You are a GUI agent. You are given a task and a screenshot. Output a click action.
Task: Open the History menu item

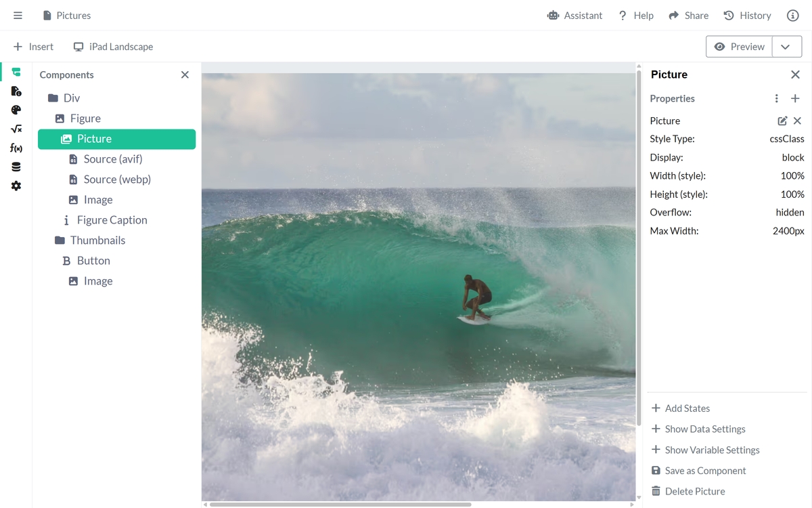(747, 16)
